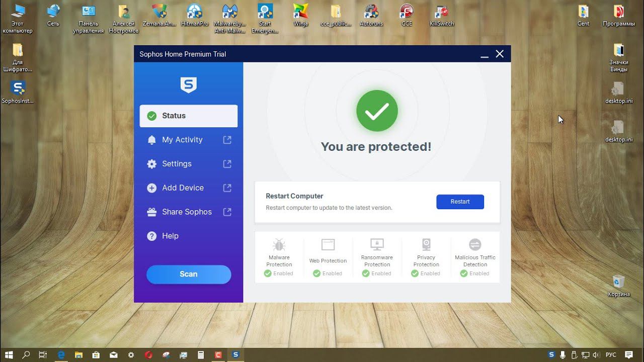The width and height of the screenshot is (644, 362).
Task: Select the Cent desktop folder
Action: [x=584, y=15]
